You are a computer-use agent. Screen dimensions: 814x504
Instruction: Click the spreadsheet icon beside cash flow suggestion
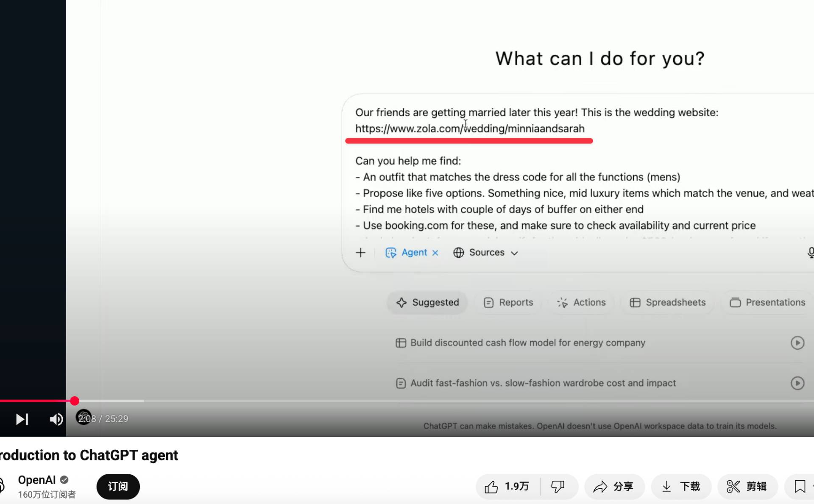pos(401,342)
